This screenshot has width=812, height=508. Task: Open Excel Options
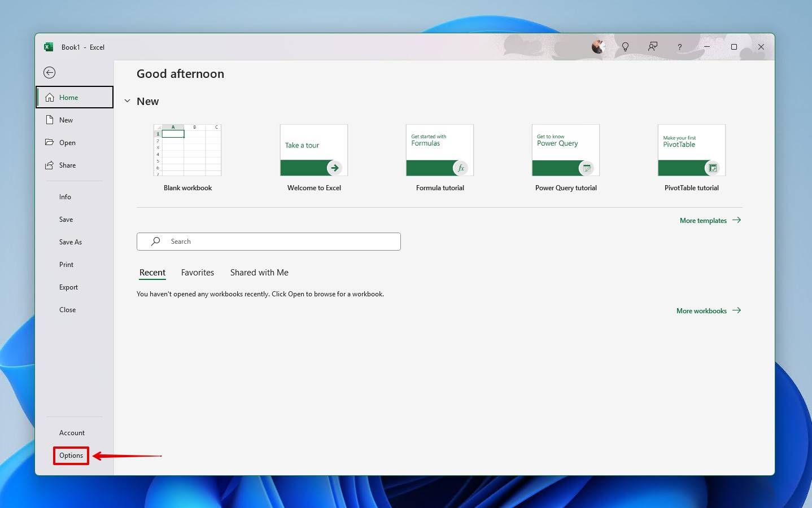71,455
